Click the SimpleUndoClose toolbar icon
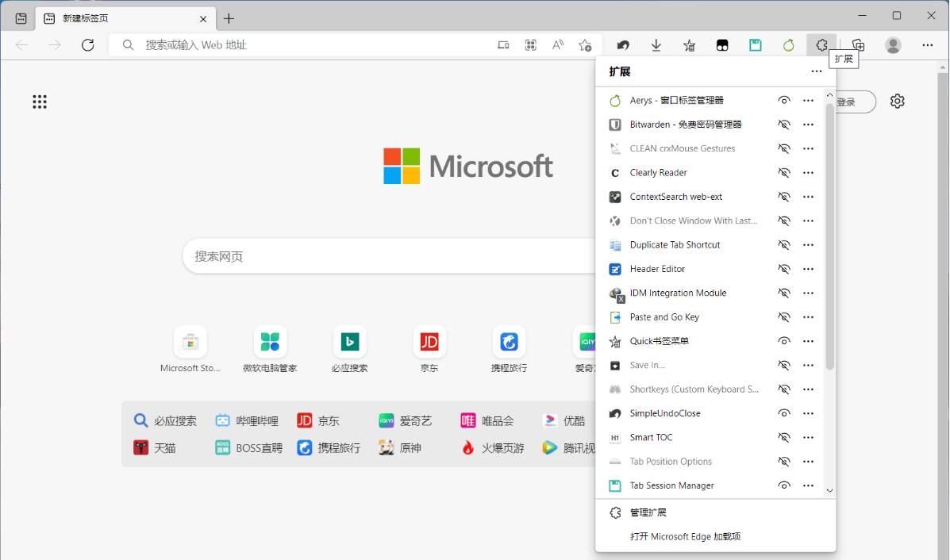This screenshot has height=560, width=950. click(x=623, y=44)
